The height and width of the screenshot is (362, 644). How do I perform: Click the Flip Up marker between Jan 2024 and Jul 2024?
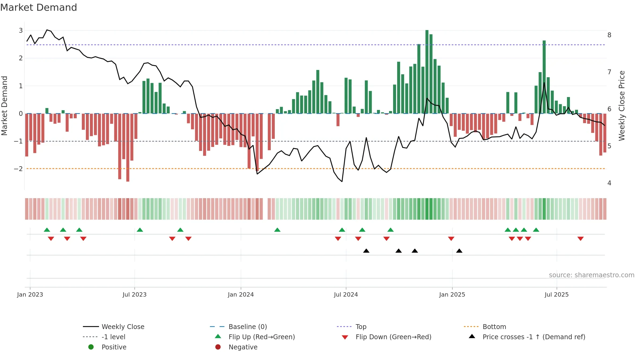277,230
